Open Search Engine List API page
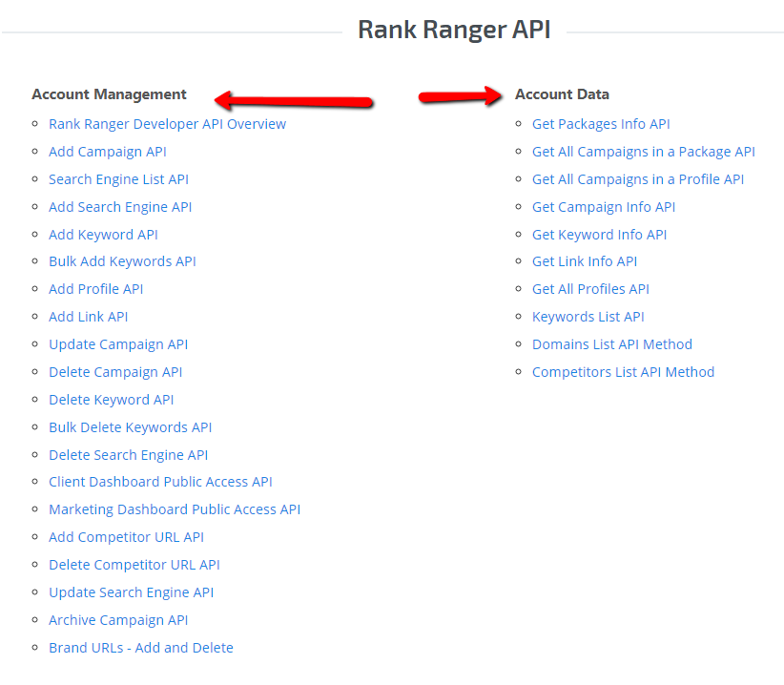 point(118,179)
